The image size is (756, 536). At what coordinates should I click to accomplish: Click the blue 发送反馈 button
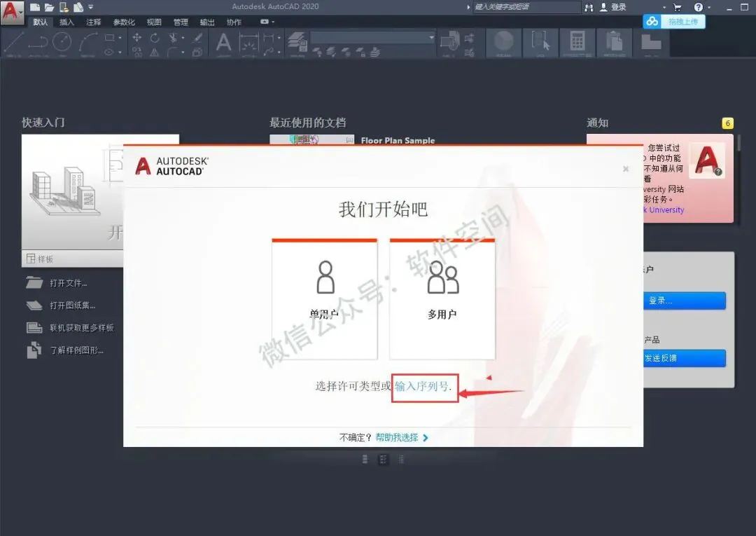click(684, 358)
